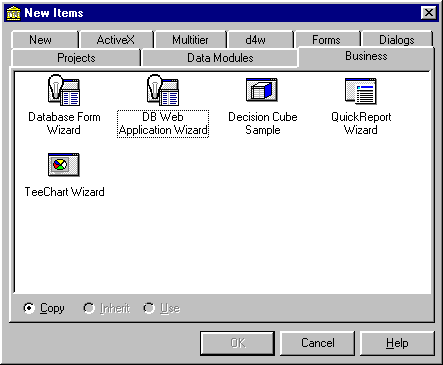443x365 pixels.
Task: Switch to the Projects tab
Action: (76, 58)
